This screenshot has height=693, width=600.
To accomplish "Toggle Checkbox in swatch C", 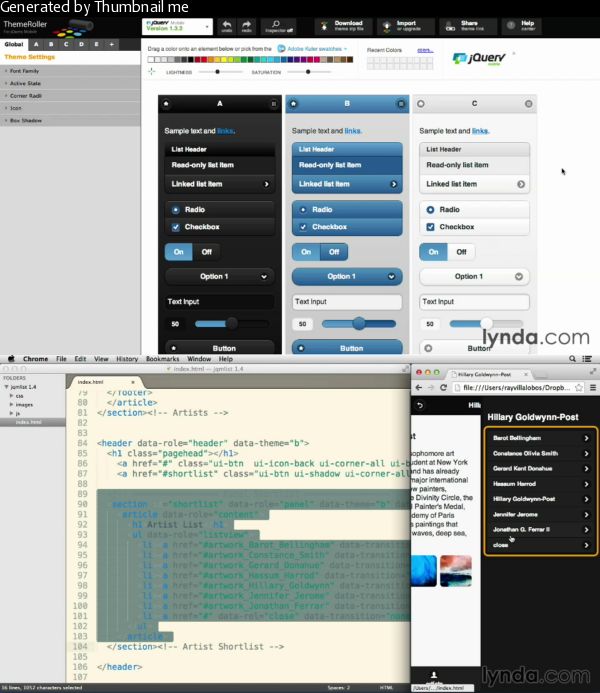I will pos(475,227).
